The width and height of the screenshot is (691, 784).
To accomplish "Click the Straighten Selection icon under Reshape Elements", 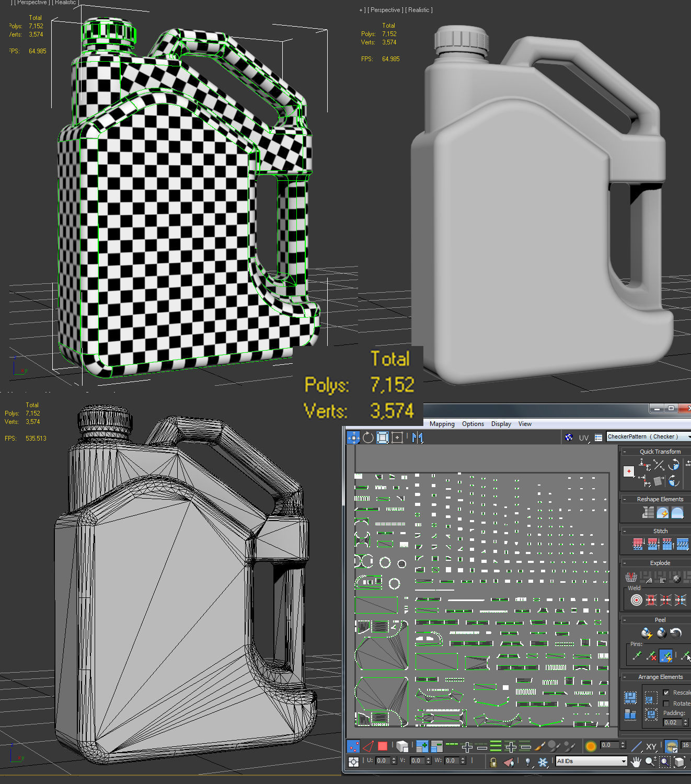I will [648, 513].
